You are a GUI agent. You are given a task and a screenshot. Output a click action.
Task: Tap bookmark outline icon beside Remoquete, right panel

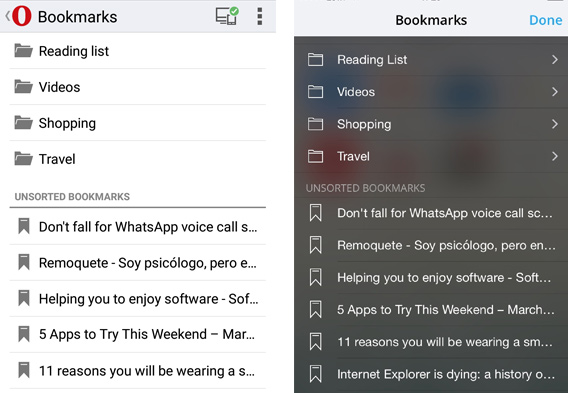pyautogui.click(x=316, y=245)
